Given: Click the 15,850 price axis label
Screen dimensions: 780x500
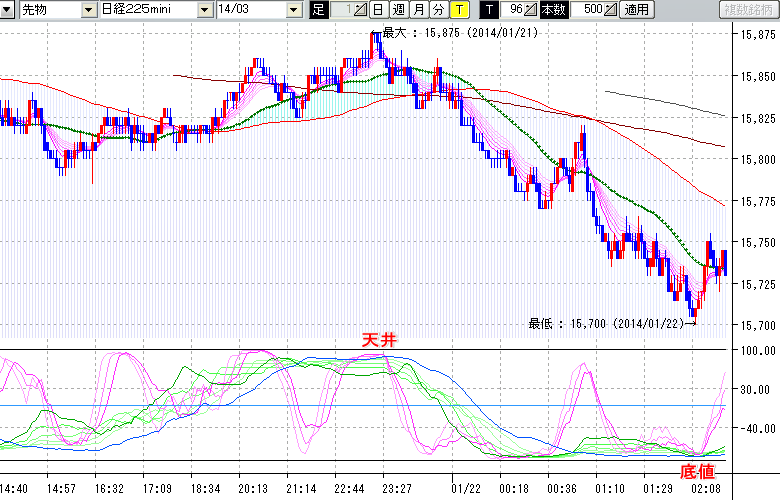Looking at the screenshot, I should click(x=758, y=77).
